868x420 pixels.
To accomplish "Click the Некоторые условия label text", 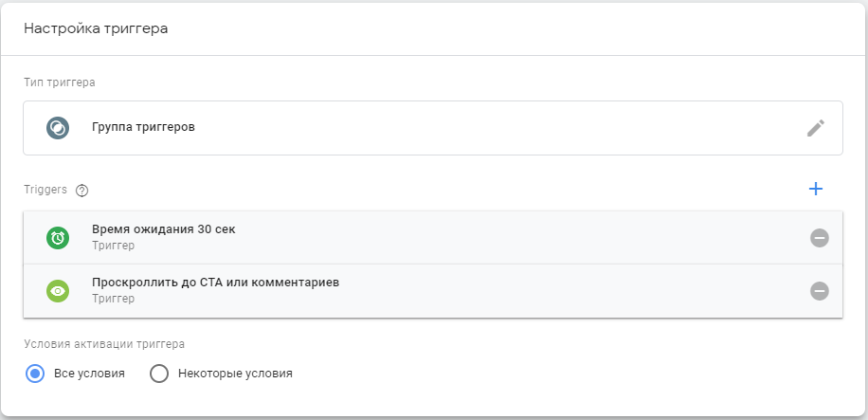I will pyautogui.click(x=235, y=374).
